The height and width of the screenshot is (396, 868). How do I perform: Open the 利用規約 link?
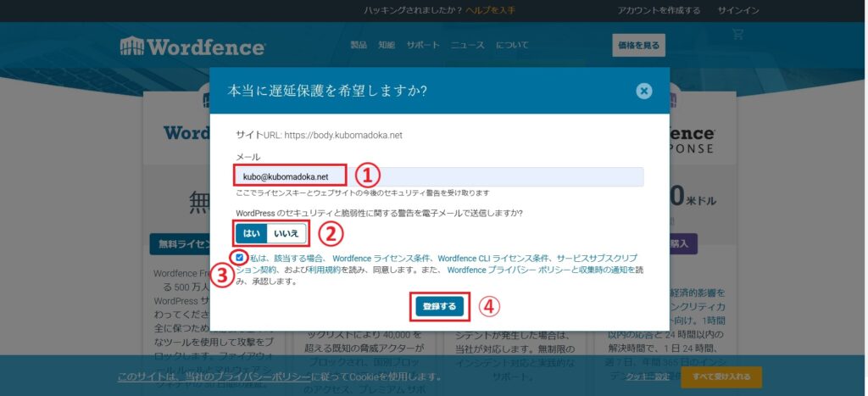325,270
